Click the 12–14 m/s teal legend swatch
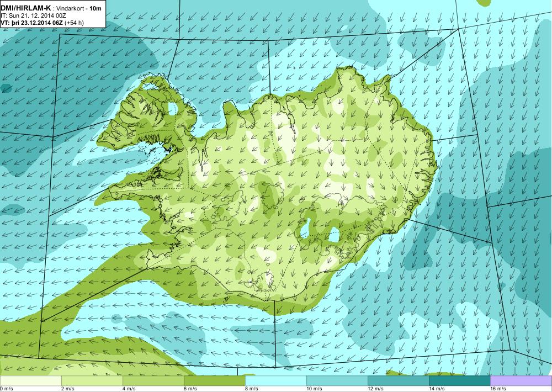552x392 pixels. click(399, 381)
